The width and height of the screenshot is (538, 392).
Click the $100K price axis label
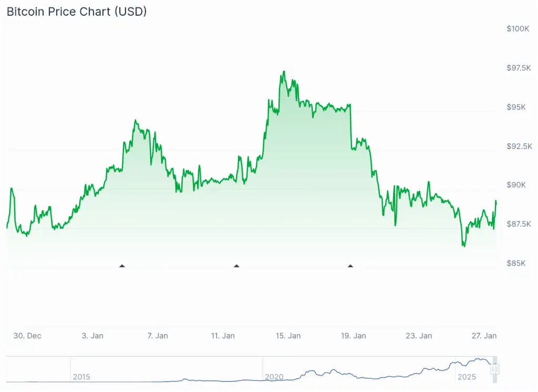(518, 29)
